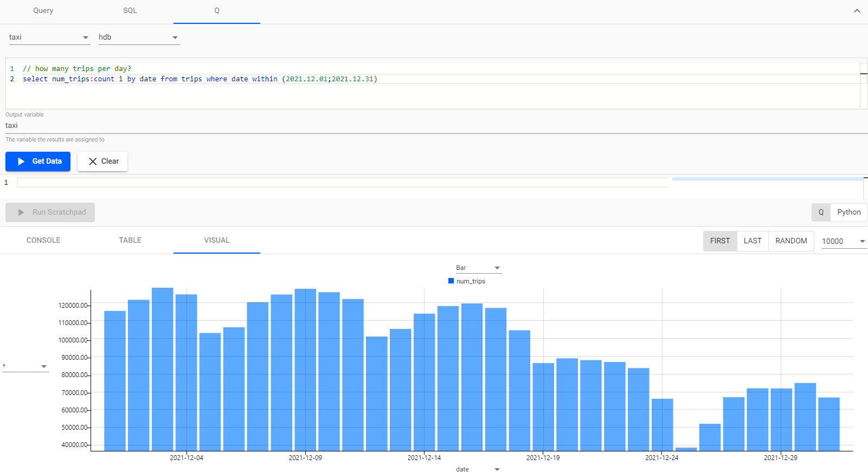Open the taxi database dropdown
868x472 pixels.
coord(49,37)
